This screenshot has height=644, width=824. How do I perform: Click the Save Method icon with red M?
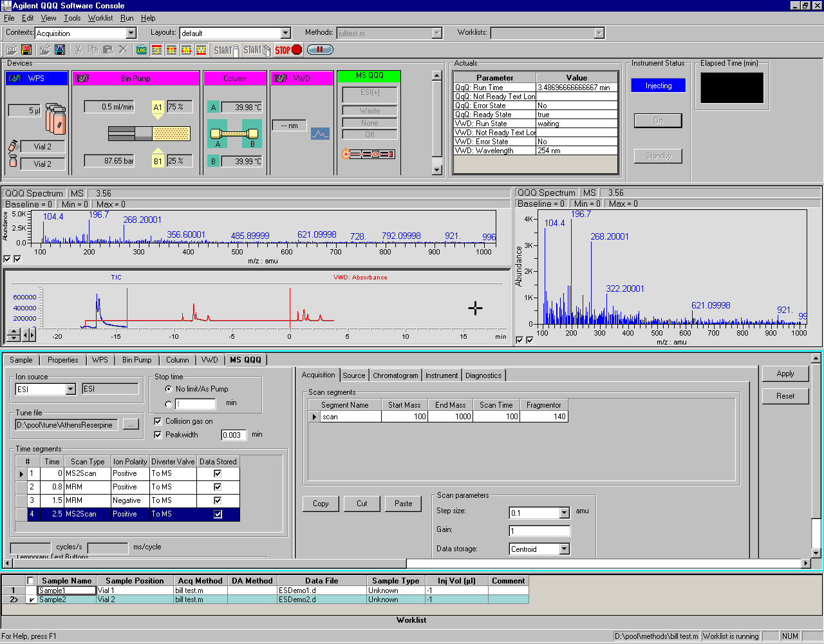coord(26,50)
